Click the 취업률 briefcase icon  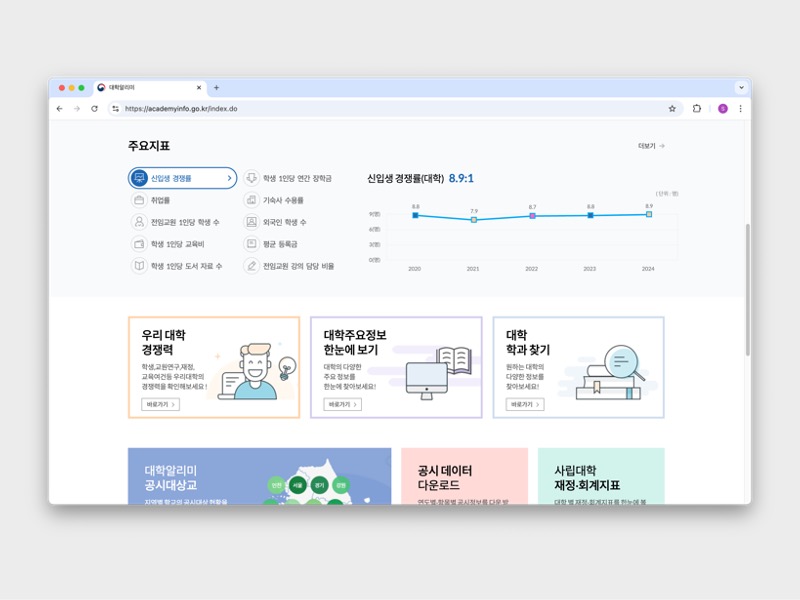click(139, 200)
